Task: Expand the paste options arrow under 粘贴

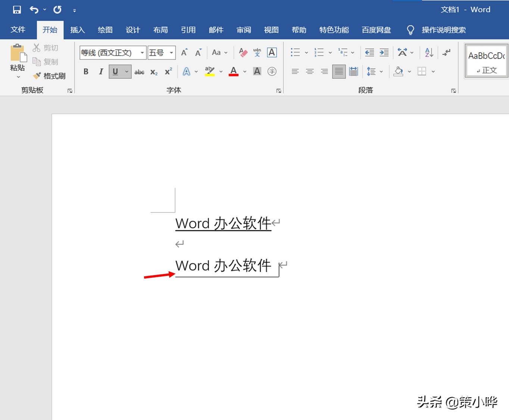Action: (18, 77)
